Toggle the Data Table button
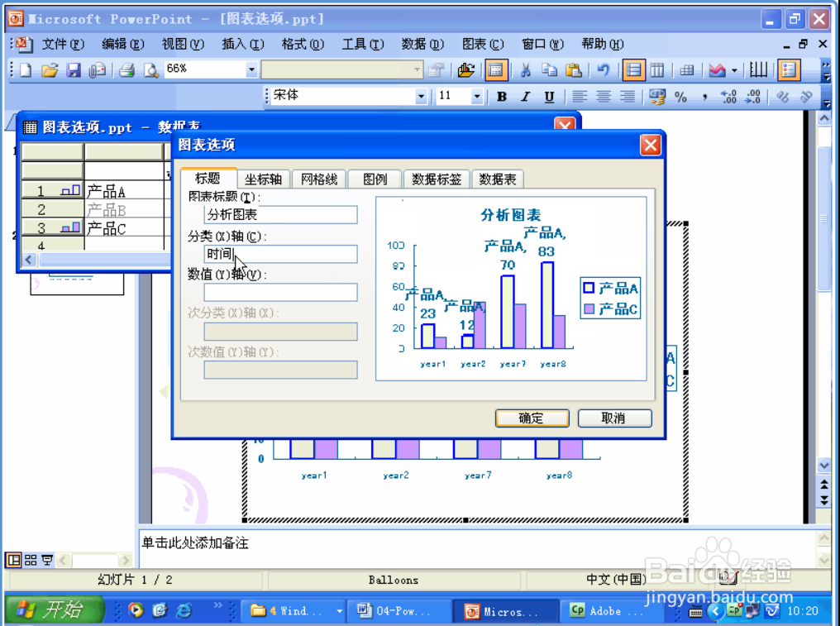 point(687,70)
